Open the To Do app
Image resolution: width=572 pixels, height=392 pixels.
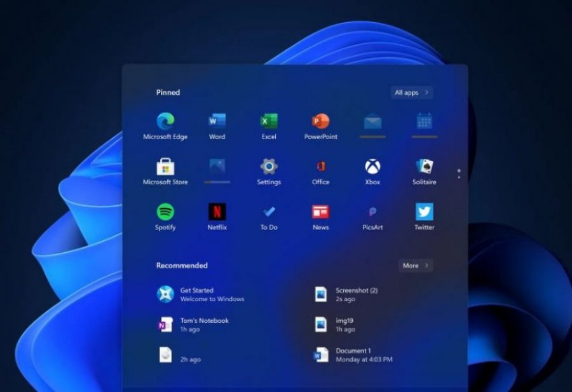(x=269, y=217)
